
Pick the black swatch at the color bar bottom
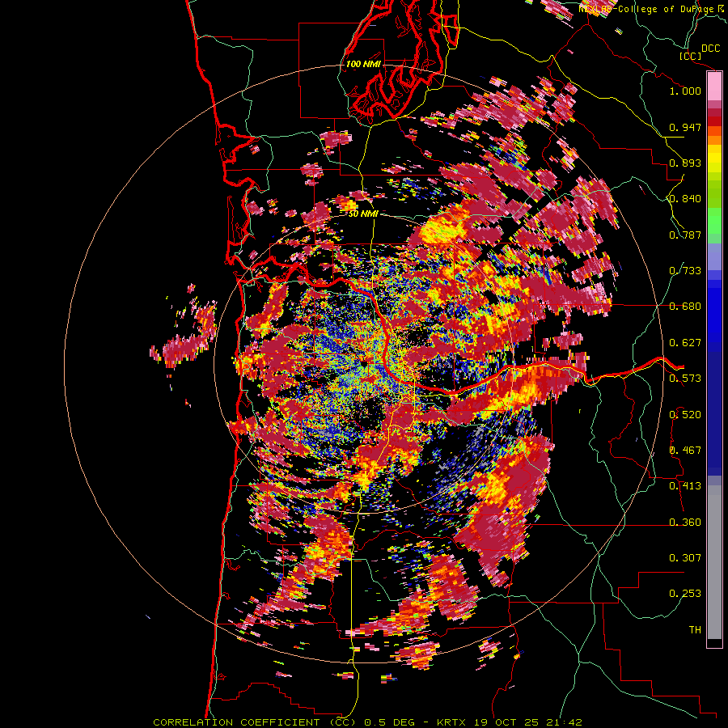[714, 642]
